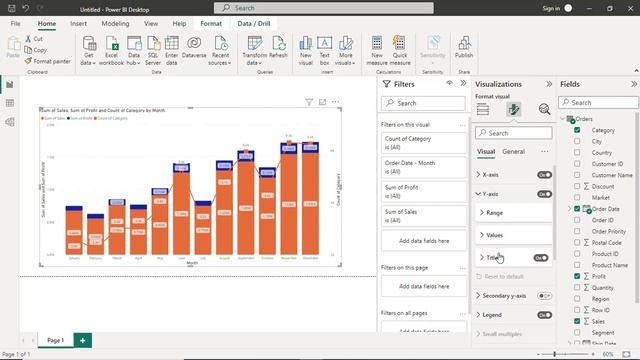Screen dimensions: 640x360
Task: Check the Discount field checkbox
Action: (577, 186)
